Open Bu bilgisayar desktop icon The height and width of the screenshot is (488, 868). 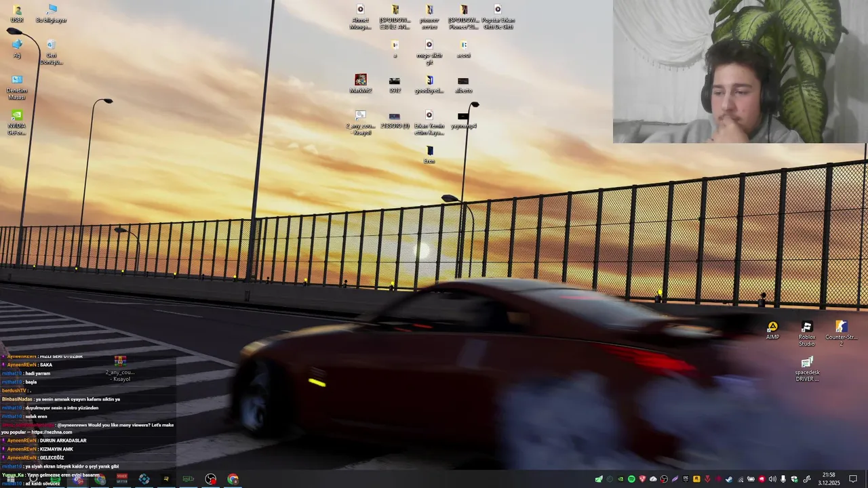52,14
